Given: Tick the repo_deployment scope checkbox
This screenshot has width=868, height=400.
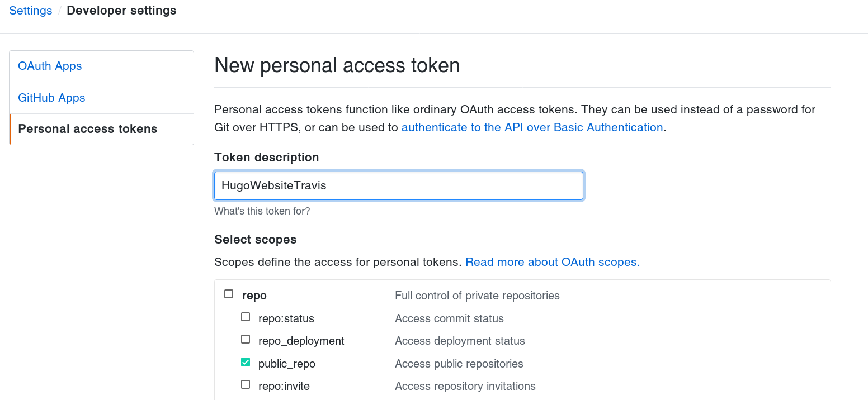Looking at the screenshot, I should [x=246, y=339].
